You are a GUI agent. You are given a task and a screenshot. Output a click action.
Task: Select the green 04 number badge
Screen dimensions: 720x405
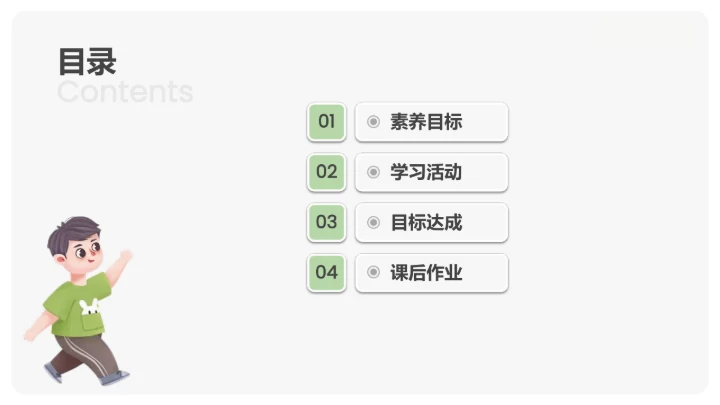click(x=326, y=272)
